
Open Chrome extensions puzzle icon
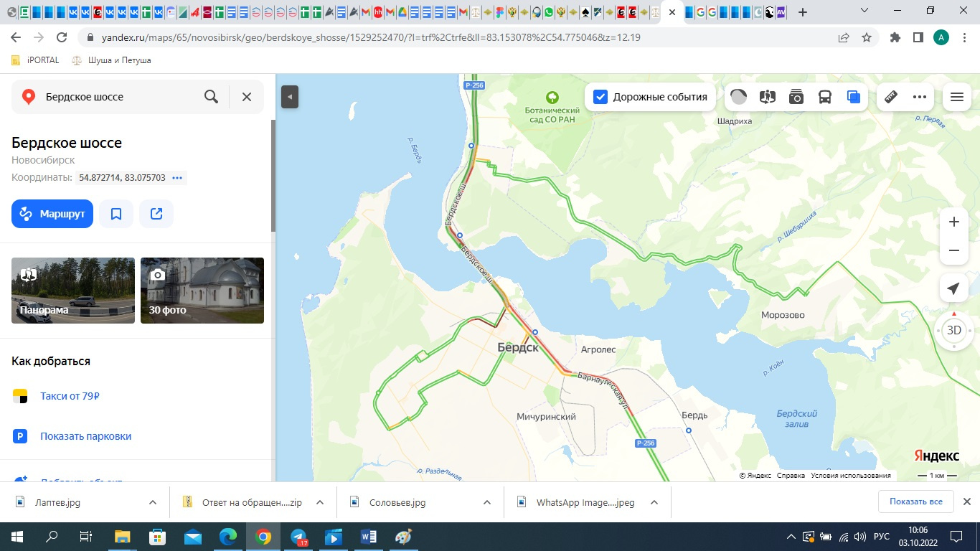coord(895,37)
